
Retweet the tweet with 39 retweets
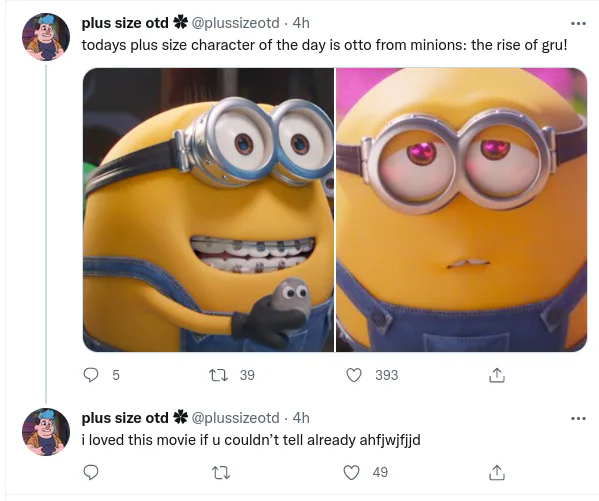click(220, 375)
